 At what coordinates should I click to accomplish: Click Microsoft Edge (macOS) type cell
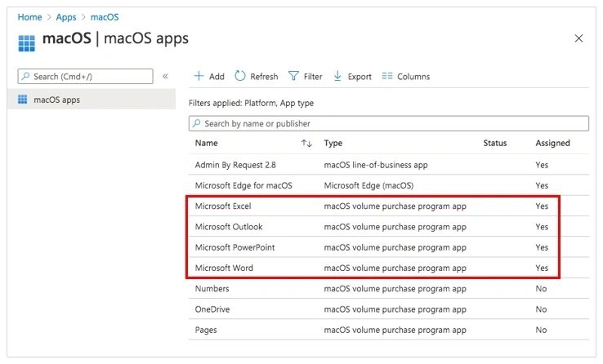(x=368, y=185)
